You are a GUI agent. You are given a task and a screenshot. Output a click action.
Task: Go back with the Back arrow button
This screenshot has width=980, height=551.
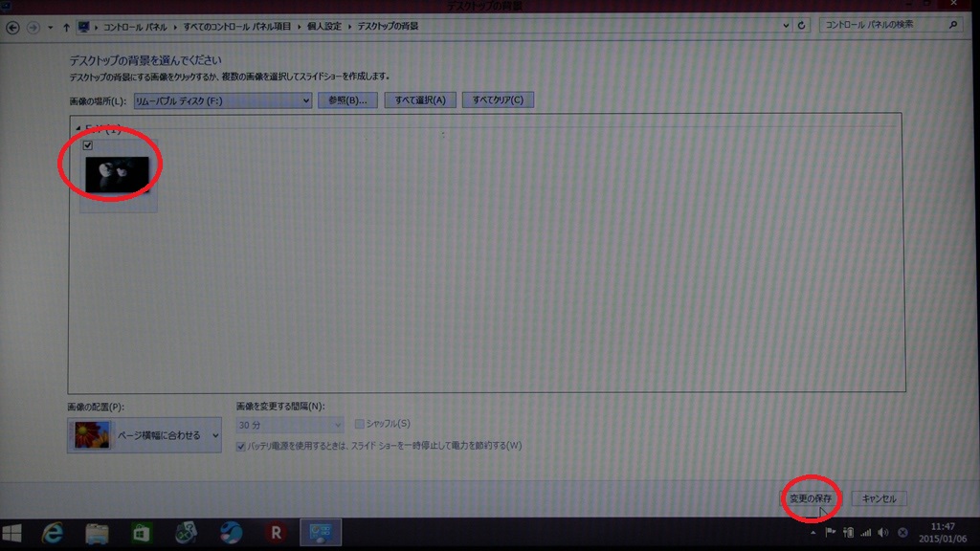pyautogui.click(x=12, y=28)
